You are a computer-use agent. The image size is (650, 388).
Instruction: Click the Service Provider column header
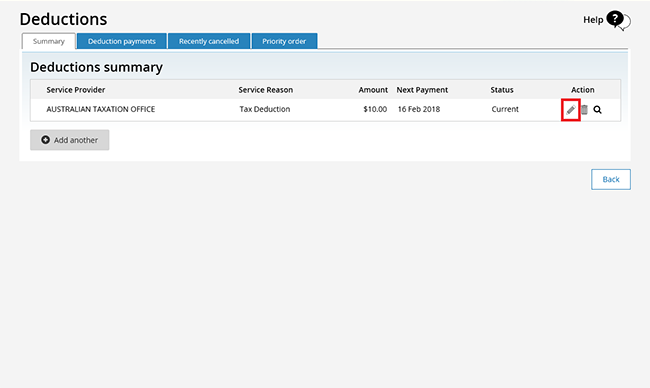[76, 90]
